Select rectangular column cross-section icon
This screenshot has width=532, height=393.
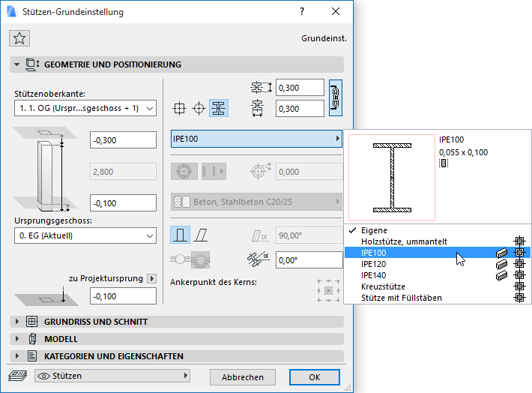pos(179,108)
